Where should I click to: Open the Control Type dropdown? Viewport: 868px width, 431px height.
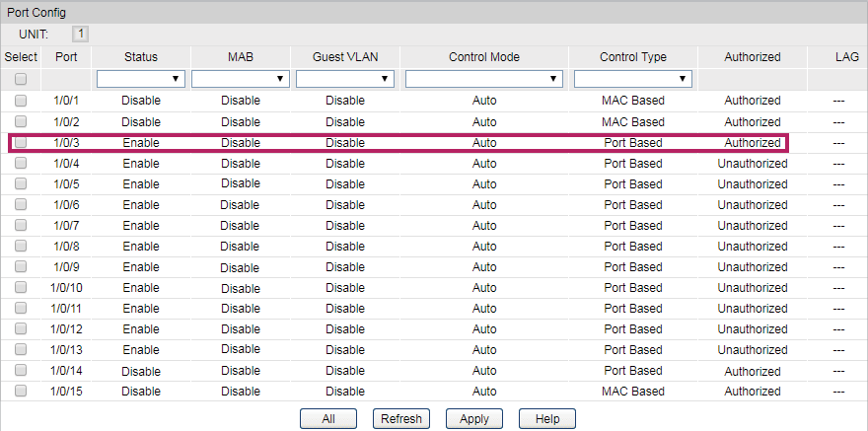coord(632,79)
